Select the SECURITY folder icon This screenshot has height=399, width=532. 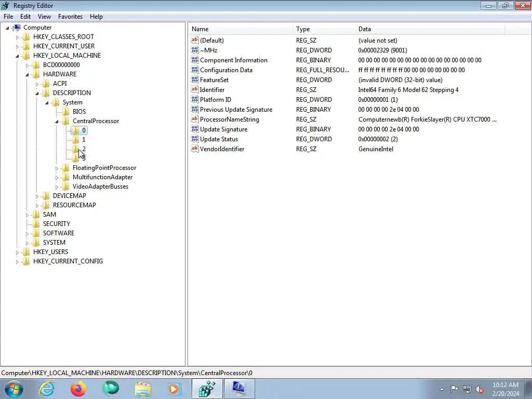(36, 223)
